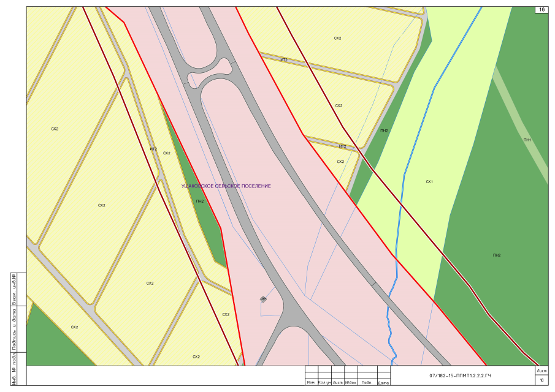
Task: Select the Изм. column cell
Action: (x=311, y=383)
